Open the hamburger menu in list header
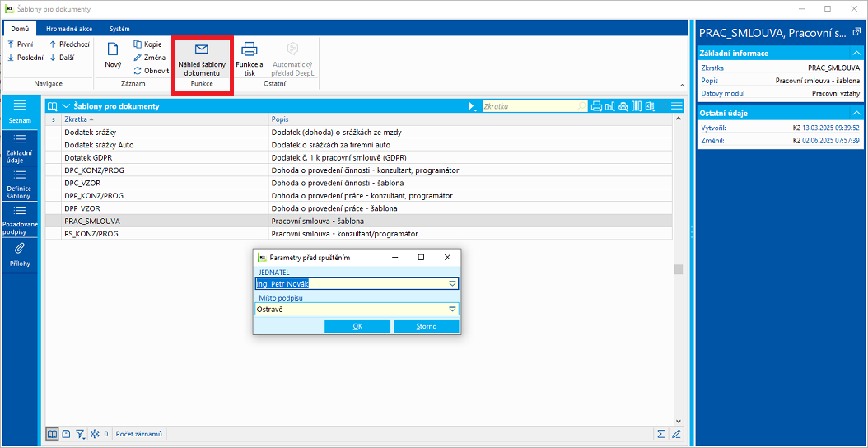 tap(676, 106)
